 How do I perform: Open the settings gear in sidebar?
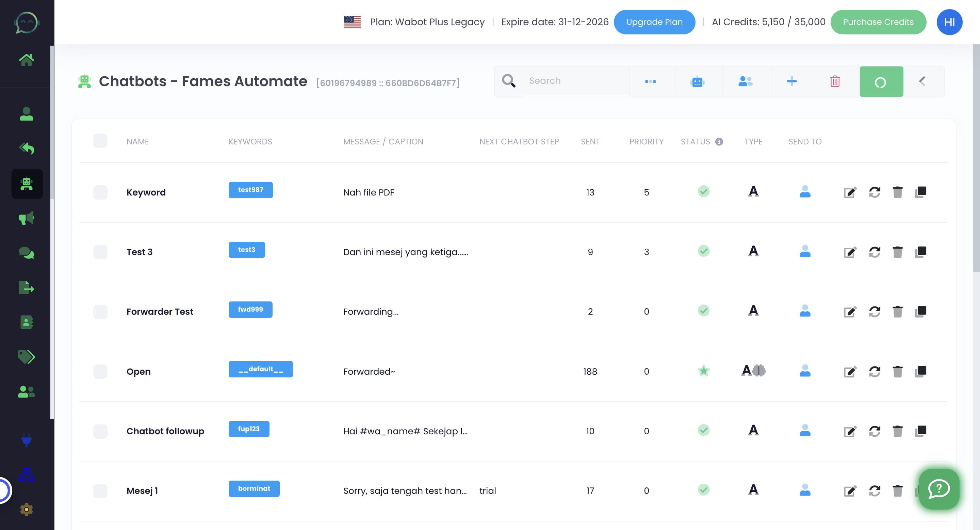[26, 510]
